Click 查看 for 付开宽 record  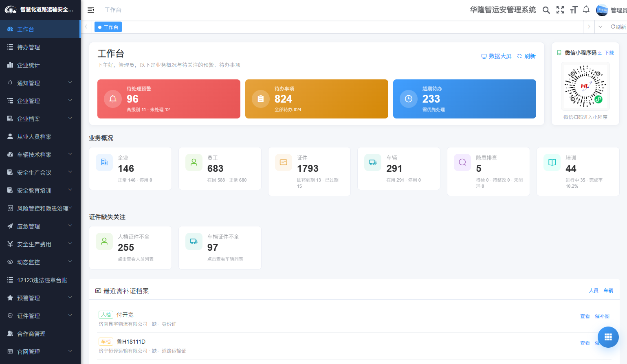[585, 316]
